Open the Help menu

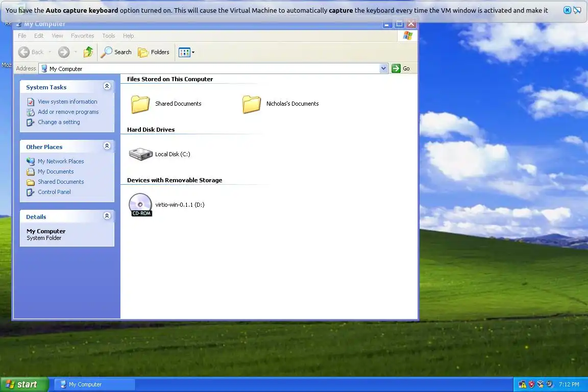(x=128, y=36)
